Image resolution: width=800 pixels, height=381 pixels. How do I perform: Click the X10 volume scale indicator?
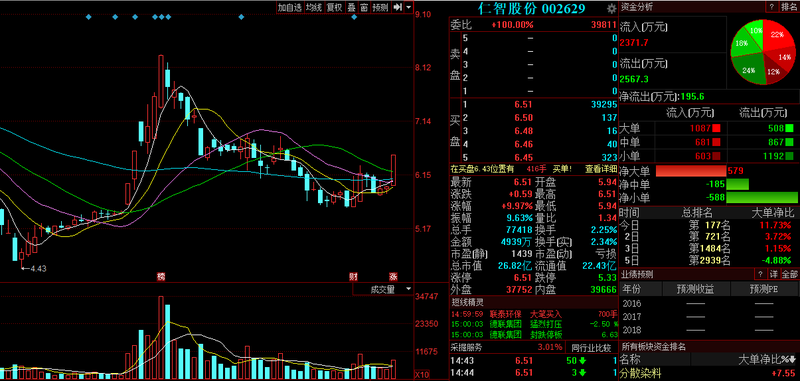tap(421, 374)
